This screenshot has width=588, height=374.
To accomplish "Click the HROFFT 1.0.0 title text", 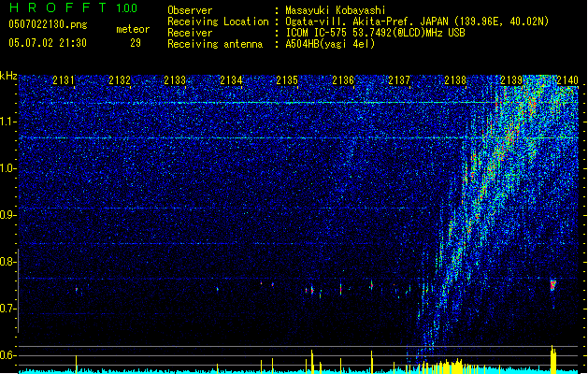I will tap(73, 7).
